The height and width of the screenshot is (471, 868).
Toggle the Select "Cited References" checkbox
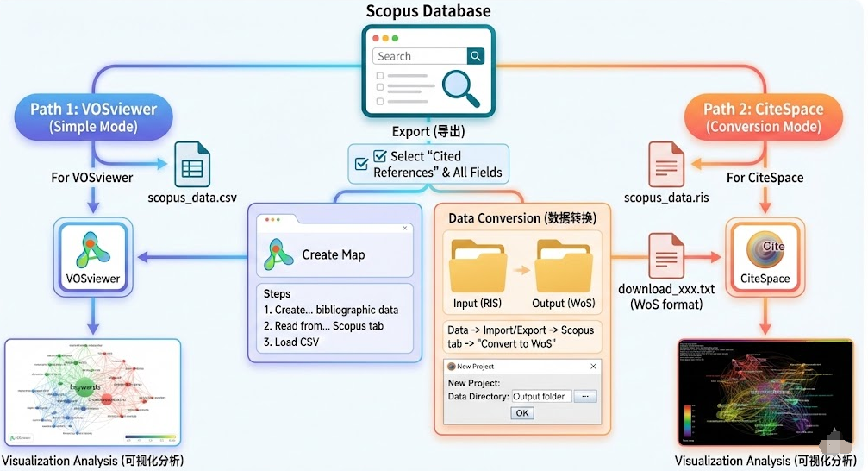pyautogui.click(x=380, y=157)
